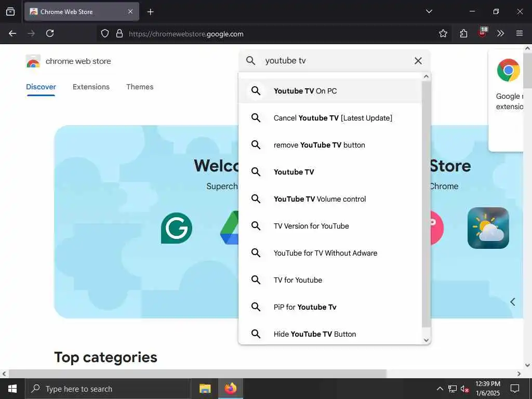This screenshot has width=532, height=399.
Task: Choose suggestion TV for Youtube
Action: click(330, 280)
